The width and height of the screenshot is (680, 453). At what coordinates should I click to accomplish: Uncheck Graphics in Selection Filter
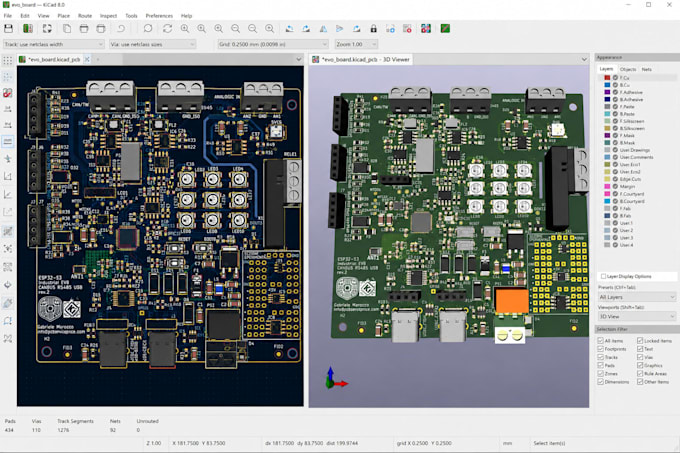coord(640,365)
